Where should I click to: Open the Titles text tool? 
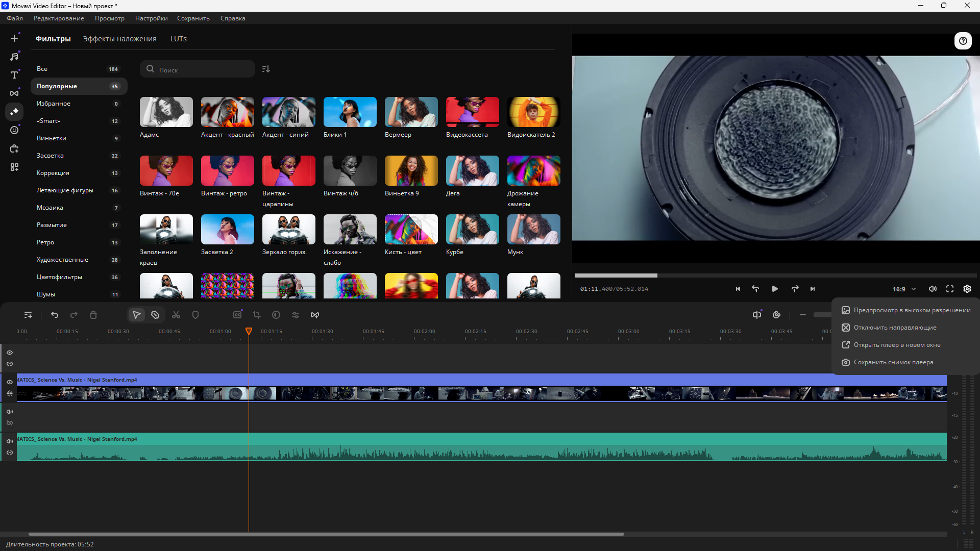[14, 75]
